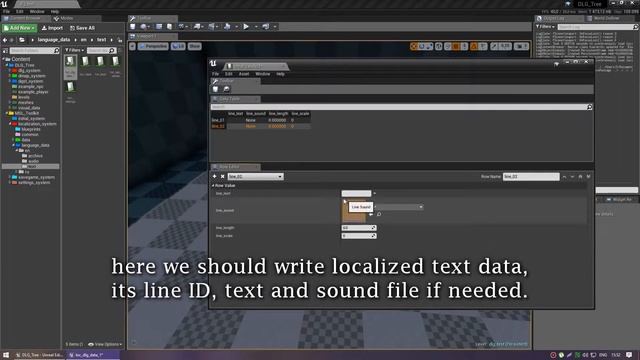The image size is (640, 360).
Task: Open the viewport options dropdown arrow
Action: click(133, 47)
